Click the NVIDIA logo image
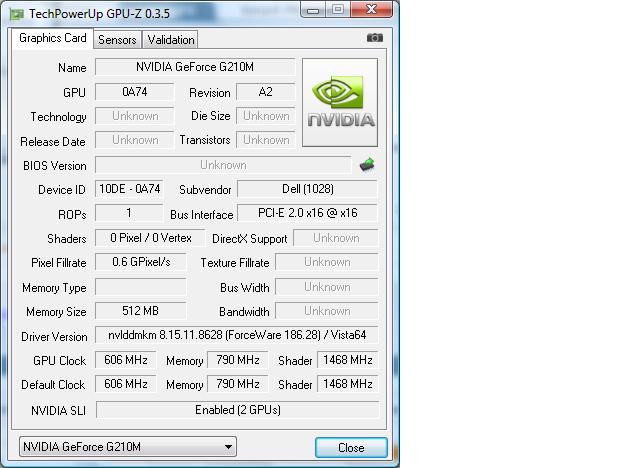Image resolution: width=640 pixels, height=468 pixels. click(x=340, y=102)
